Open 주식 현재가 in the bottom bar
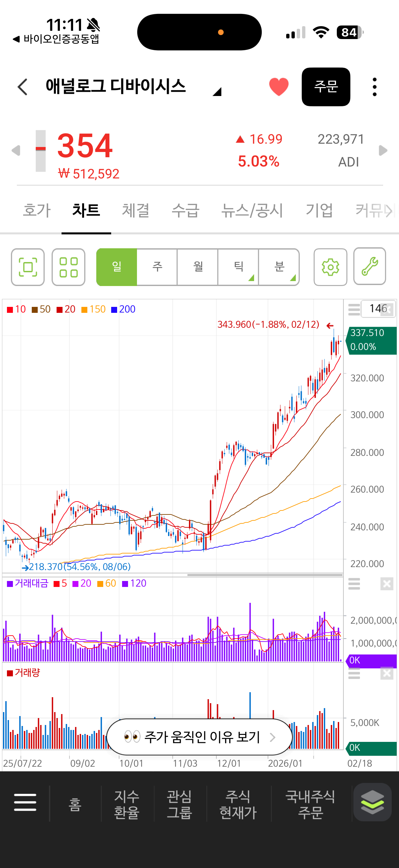The image size is (399, 868). (238, 805)
